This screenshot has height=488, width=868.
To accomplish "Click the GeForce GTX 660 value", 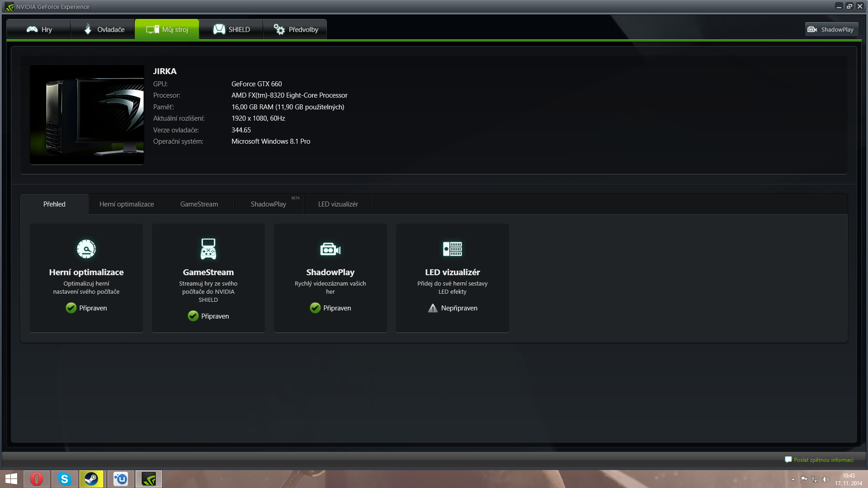I will (x=257, y=84).
